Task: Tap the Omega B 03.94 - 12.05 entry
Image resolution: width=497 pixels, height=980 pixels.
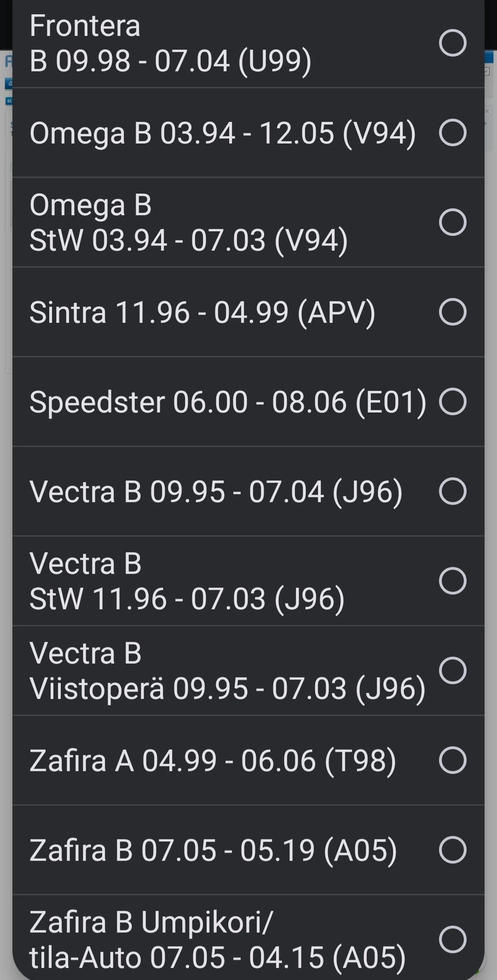Action: click(223, 133)
